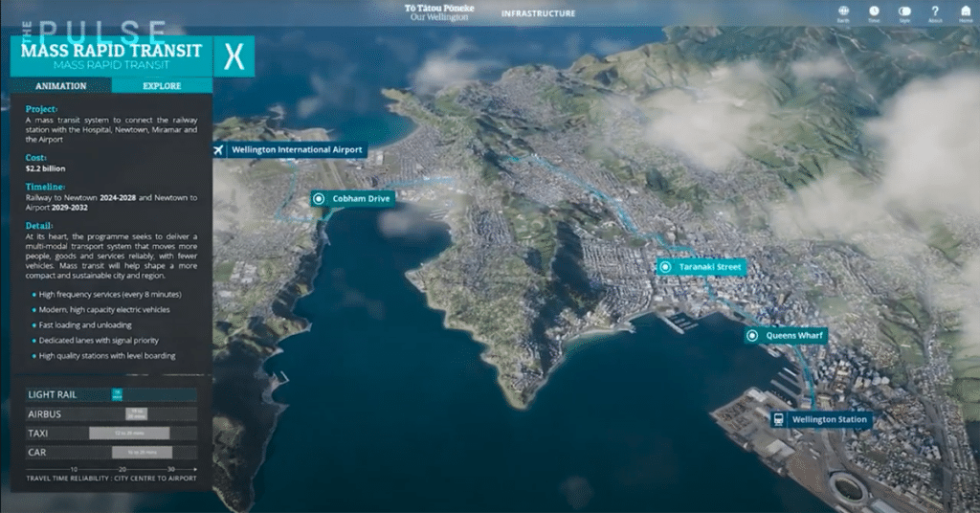Screen dimensions: 980x513
Task: Click the stadium on the map near Wellington Station
Action: (847, 485)
